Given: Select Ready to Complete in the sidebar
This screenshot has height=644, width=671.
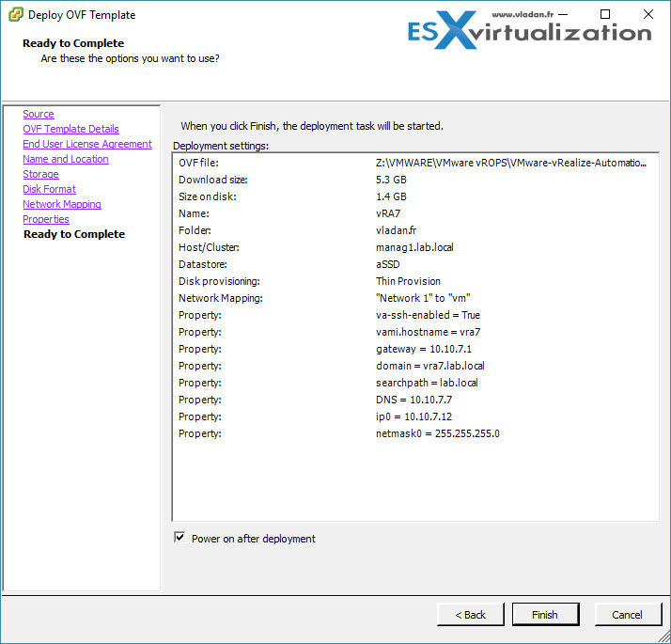Looking at the screenshot, I should coord(74,234).
